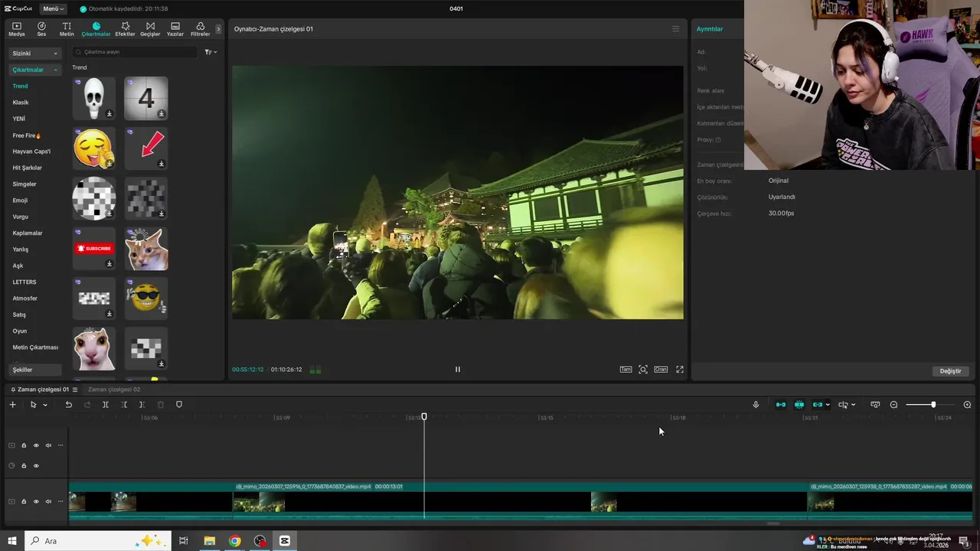Viewport: 980px width, 551px height.
Task: Show more tabs with the right chevron
Action: pyautogui.click(x=218, y=29)
